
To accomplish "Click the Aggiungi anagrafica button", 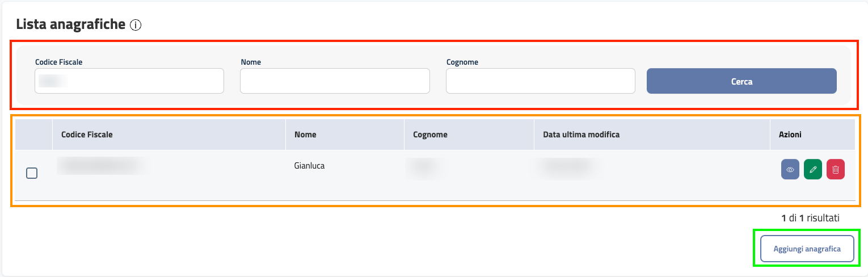I will (807, 249).
